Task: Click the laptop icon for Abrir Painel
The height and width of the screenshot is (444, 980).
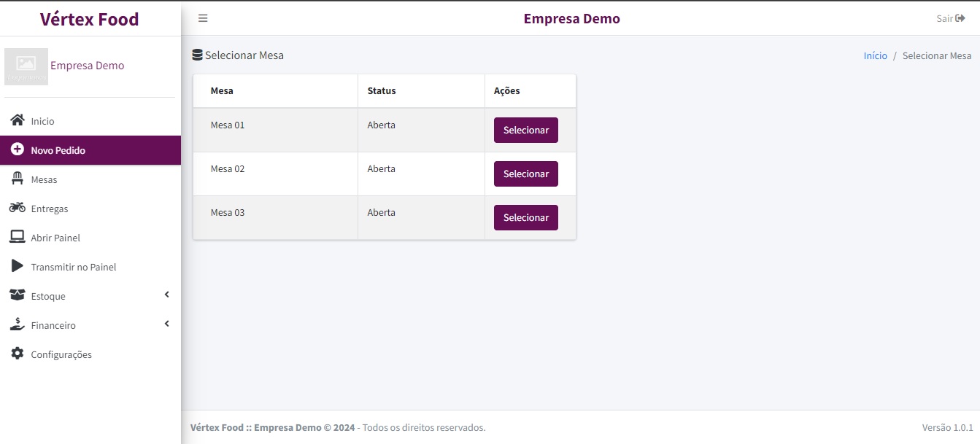Action: coord(18,237)
